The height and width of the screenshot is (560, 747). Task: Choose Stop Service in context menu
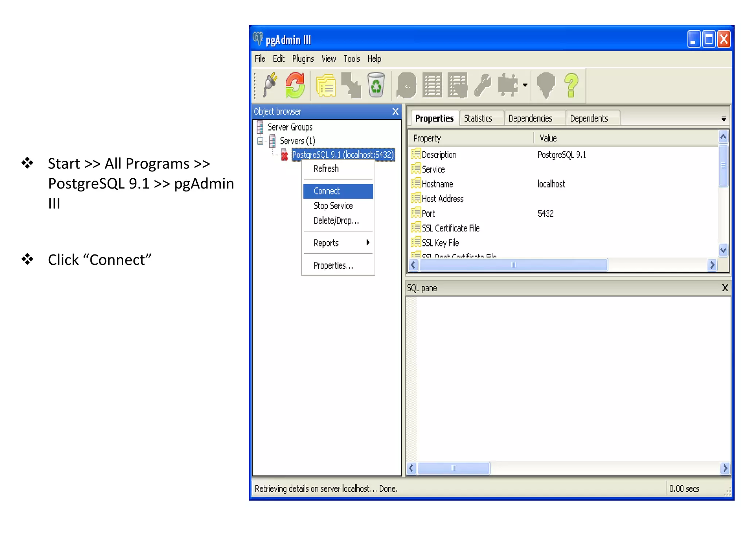click(x=338, y=206)
